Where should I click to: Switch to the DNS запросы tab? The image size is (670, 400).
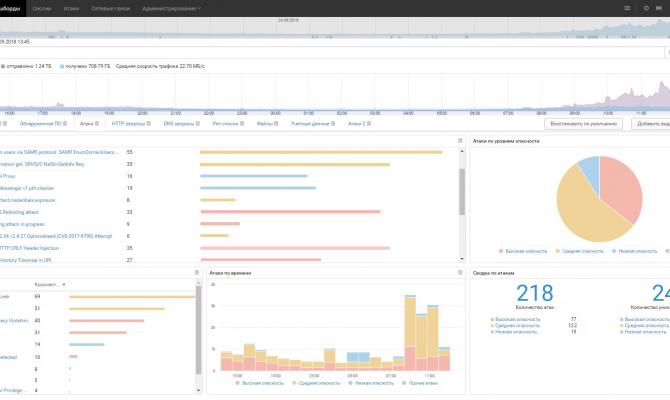(179, 124)
